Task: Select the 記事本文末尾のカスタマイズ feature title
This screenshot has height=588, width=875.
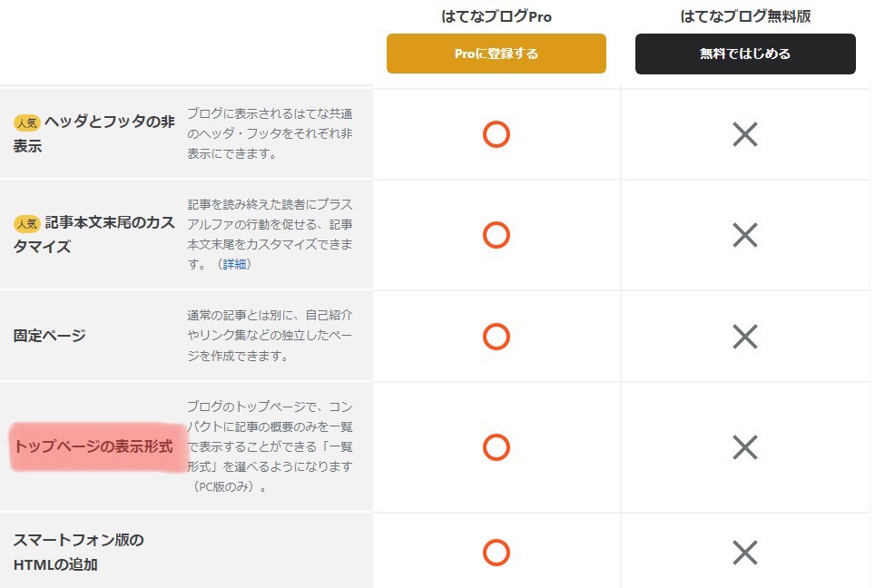Action: point(93,234)
